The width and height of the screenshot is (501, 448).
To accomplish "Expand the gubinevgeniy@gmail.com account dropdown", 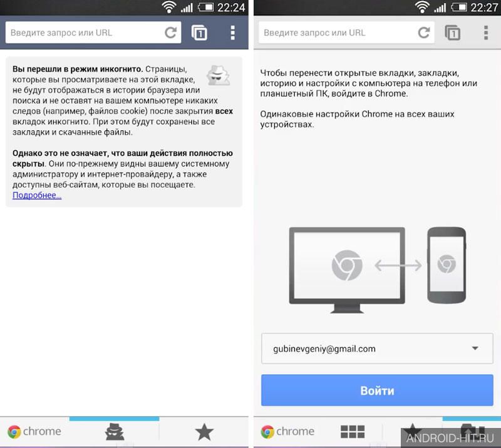I will (x=377, y=349).
